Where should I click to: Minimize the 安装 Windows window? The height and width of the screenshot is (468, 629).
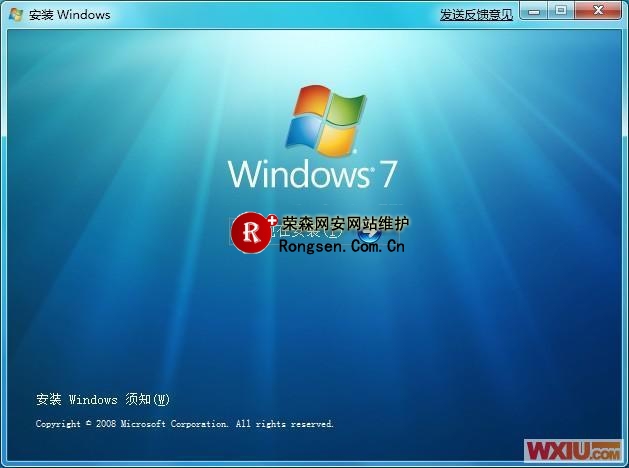[x=534, y=11]
